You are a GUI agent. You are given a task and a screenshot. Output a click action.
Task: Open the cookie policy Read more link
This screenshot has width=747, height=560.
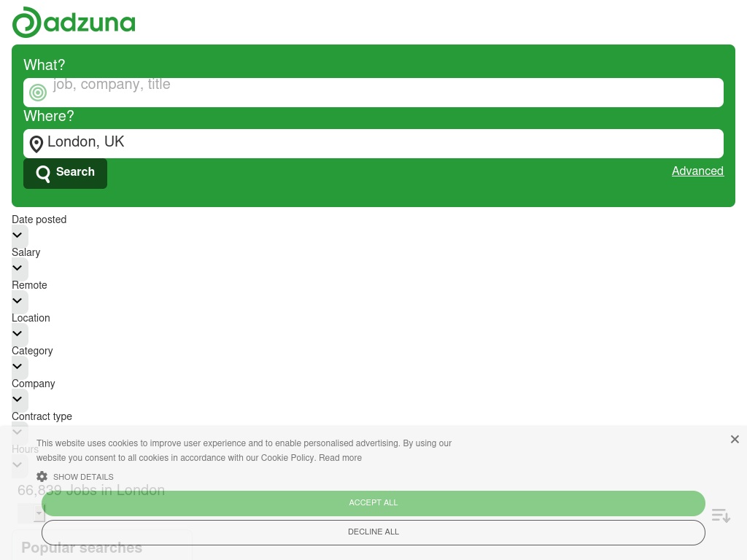click(340, 458)
